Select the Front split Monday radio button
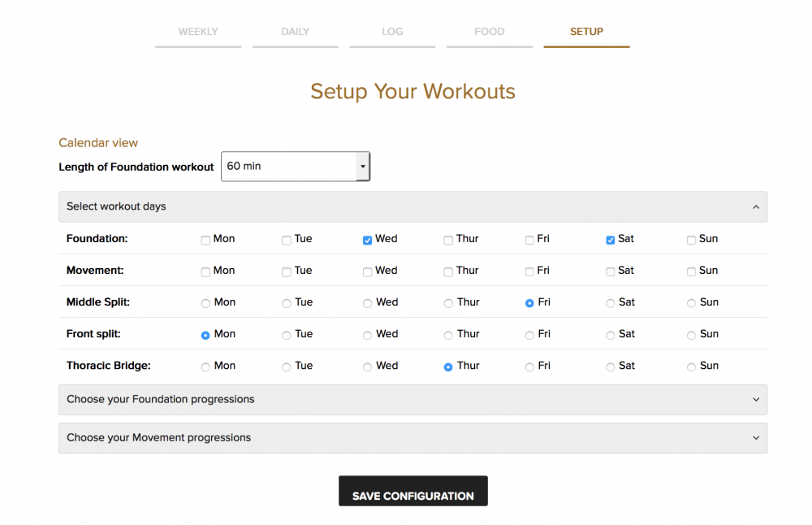This screenshot has width=812, height=525. [x=205, y=336]
